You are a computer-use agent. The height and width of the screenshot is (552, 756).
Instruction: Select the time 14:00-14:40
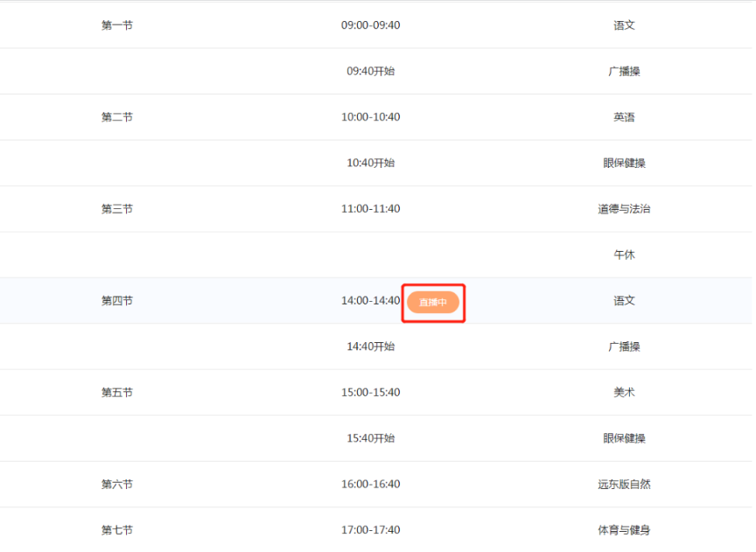[x=370, y=301]
